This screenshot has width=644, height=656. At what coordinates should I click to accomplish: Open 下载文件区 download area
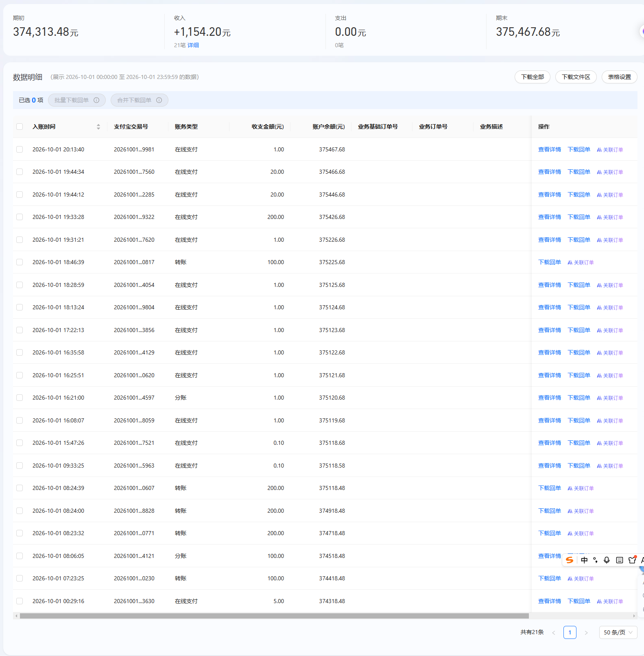pyautogui.click(x=576, y=77)
